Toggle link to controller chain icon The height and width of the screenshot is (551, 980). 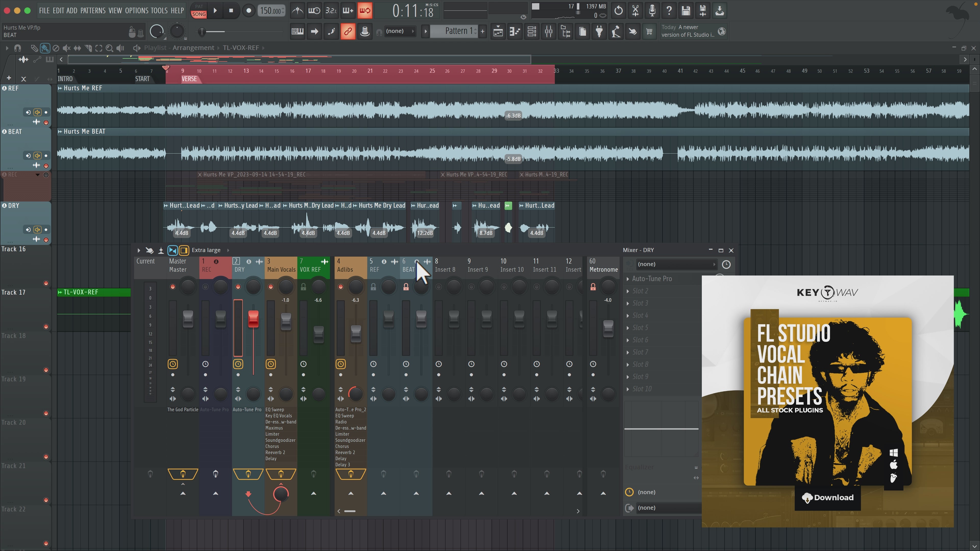click(x=348, y=32)
